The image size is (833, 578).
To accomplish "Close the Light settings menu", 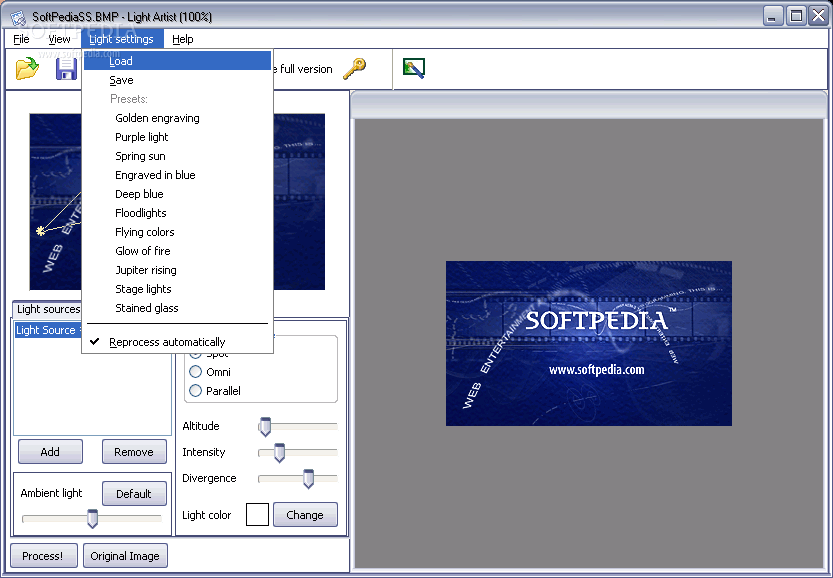I will [x=122, y=39].
